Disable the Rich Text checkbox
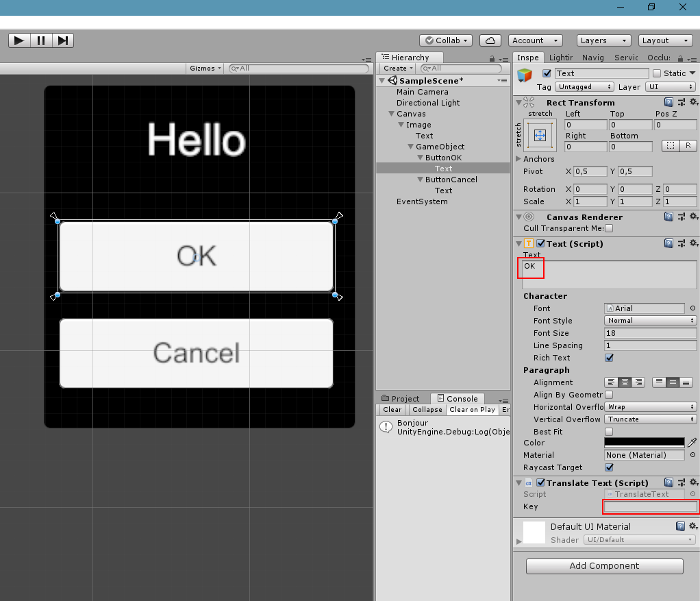The width and height of the screenshot is (700, 601). 609,358
